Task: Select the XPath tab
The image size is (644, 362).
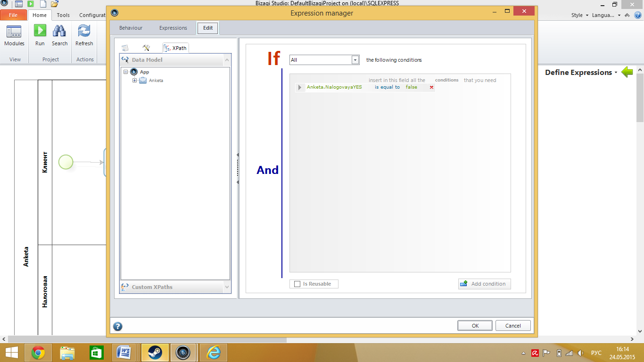Action: tap(175, 48)
